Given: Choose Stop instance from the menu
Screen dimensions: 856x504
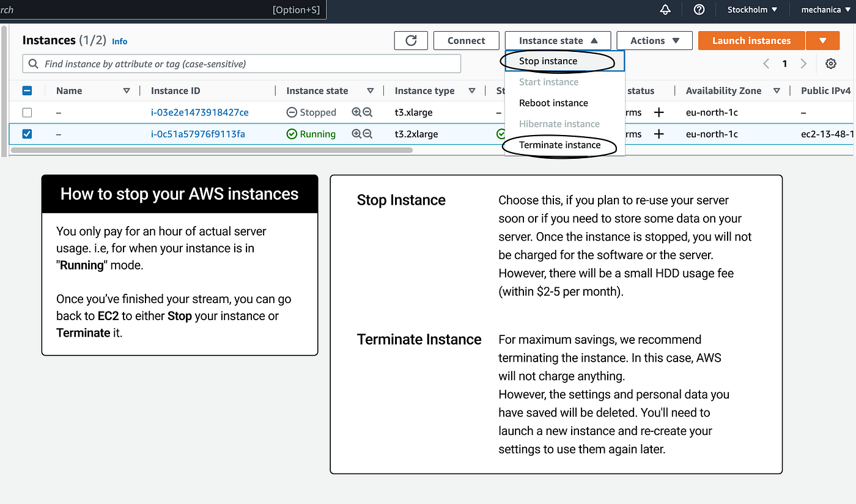Looking at the screenshot, I should tap(565, 61).
